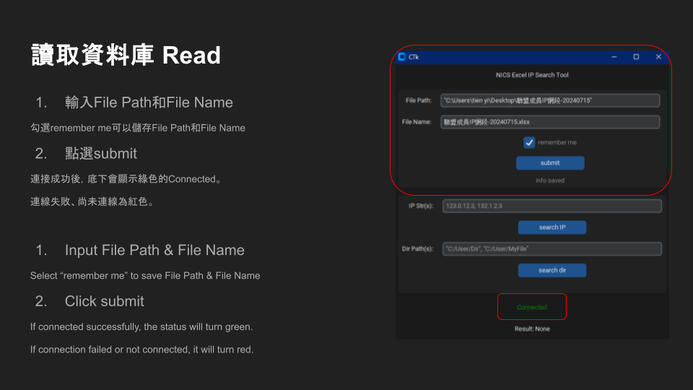Close the CTk window
This screenshot has width=693, height=390.
659,57
